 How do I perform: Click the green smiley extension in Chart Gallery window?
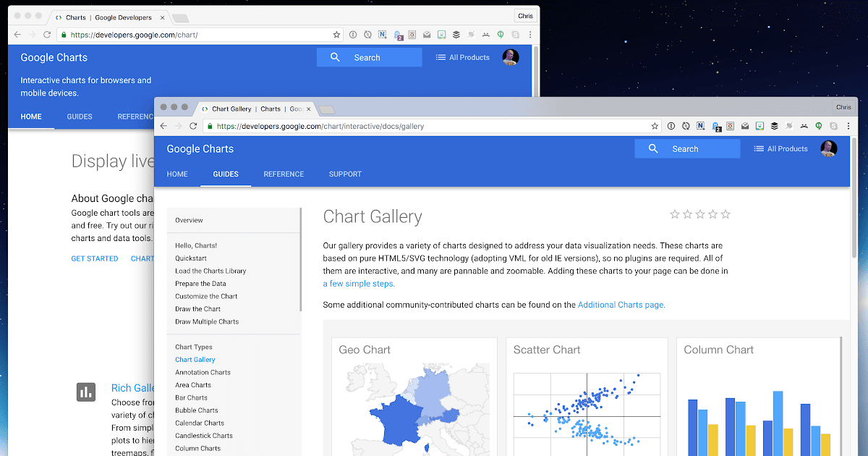click(x=759, y=126)
